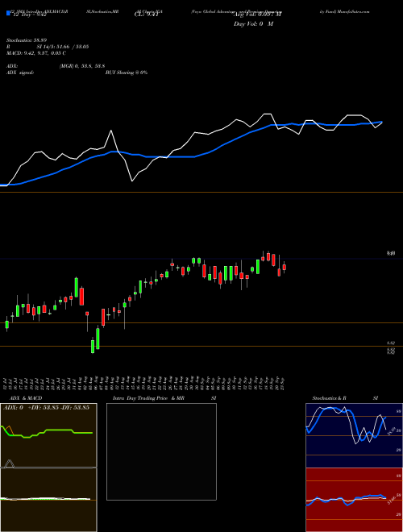The image size is (403, 532).
Task: Click the 'SI 14/3: 51.66 / 53.05' reading
Action: coord(63,47)
